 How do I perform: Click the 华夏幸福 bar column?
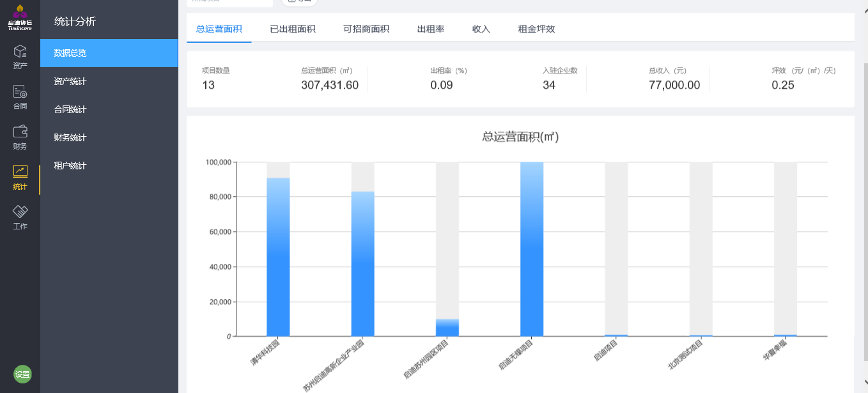coord(786,249)
